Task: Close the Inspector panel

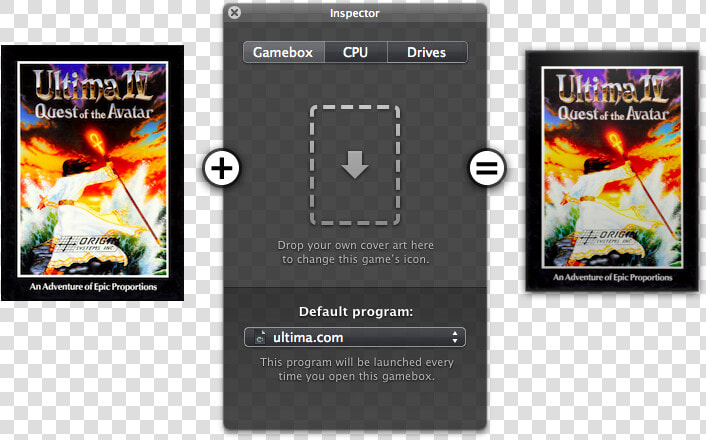Action: [234, 13]
